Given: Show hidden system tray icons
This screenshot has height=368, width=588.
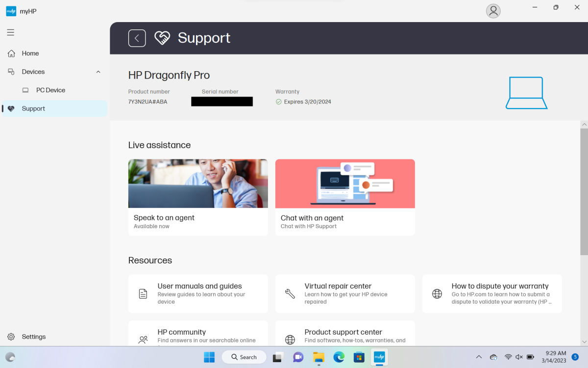Looking at the screenshot, I should (x=479, y=357).
